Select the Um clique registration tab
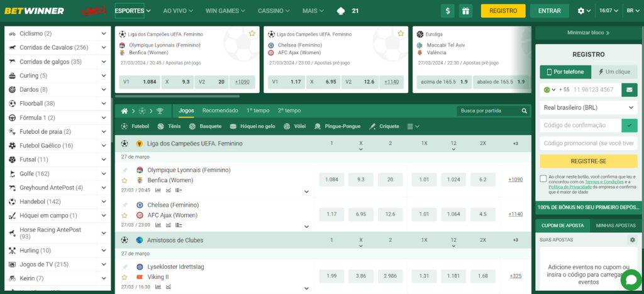Screen dimensions: 644x294 [x=614, y=72]
